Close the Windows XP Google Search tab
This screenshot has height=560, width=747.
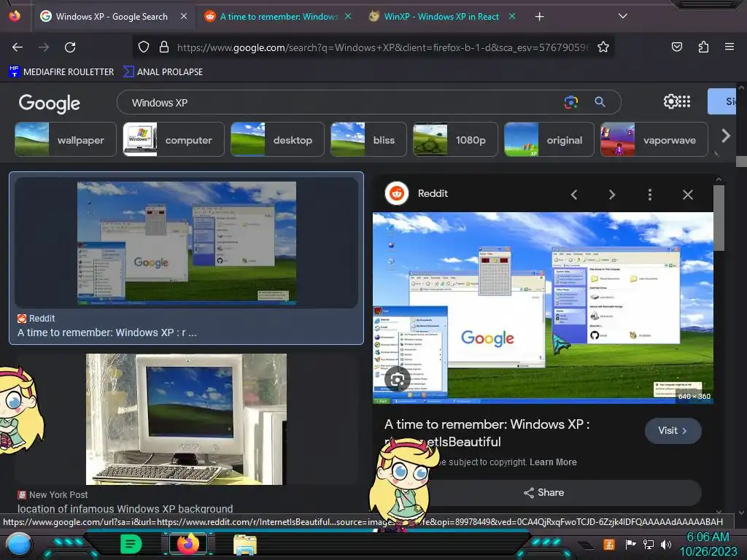183,16
